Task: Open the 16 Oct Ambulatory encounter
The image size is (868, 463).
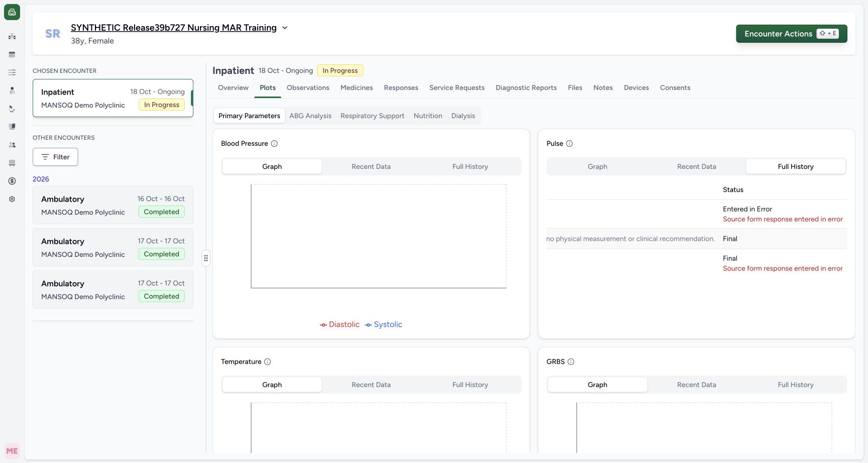Action: point(113,205)
